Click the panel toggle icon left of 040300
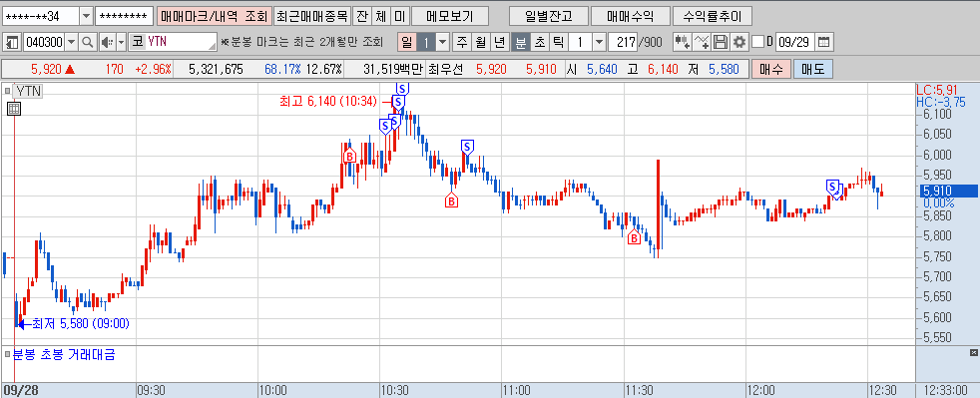Image resolution: width=980 pixels, height=398 pixels. pos(12,43)
